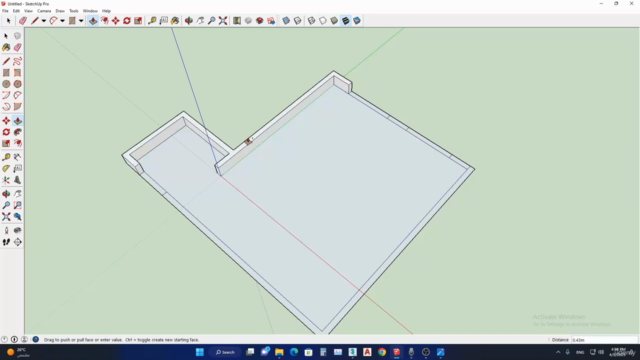Screen dimensions: 640x360
Task: Select the Freehand drawing tool
Action: (x=18, y=61)
